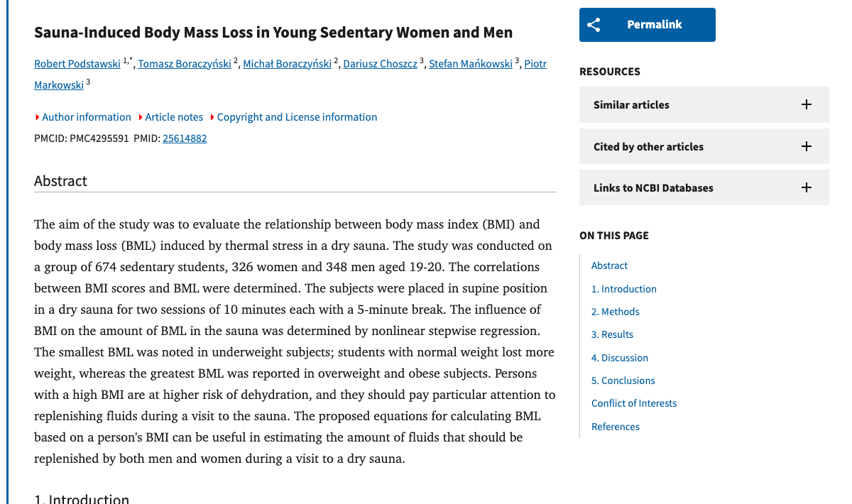Jump to the Conflict of Interests section
Screen dimensions: 852x504
[x=634, y=402]
